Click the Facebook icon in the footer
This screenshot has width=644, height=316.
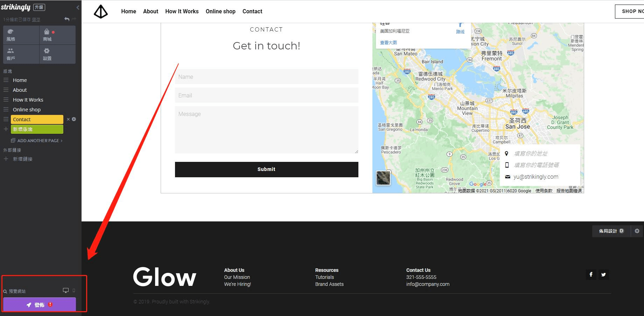(x=591, y=275)
